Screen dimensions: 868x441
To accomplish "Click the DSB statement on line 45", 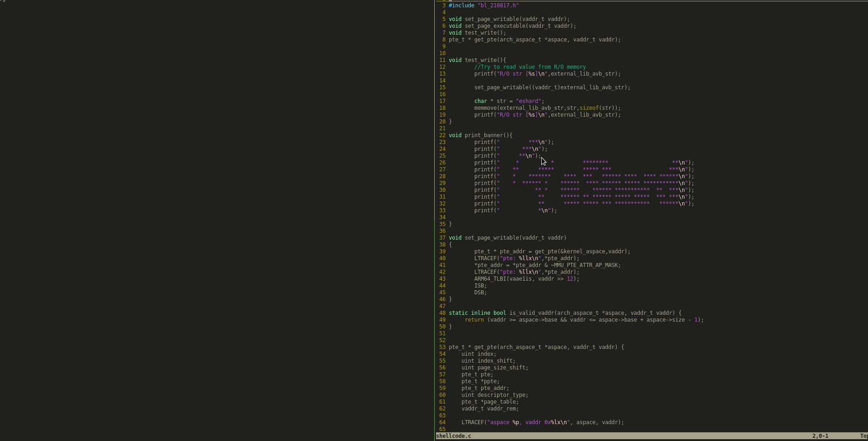I will [x=481, y=292].
